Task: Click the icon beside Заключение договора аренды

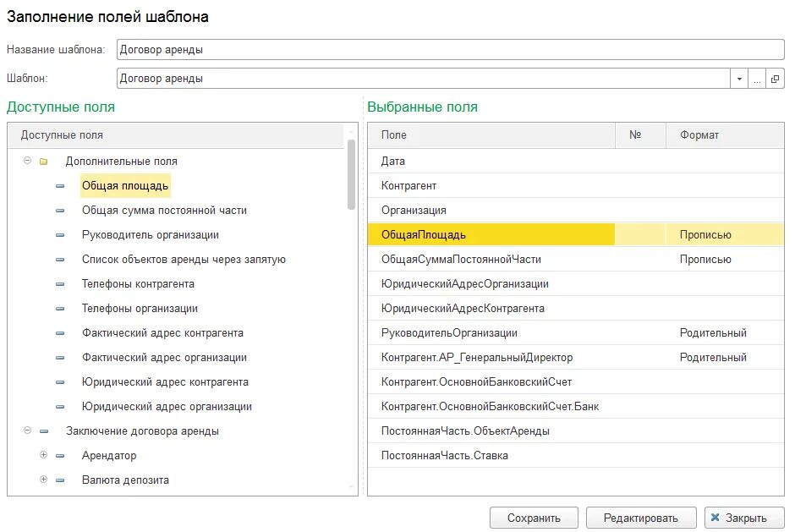Action: point(44,431)
